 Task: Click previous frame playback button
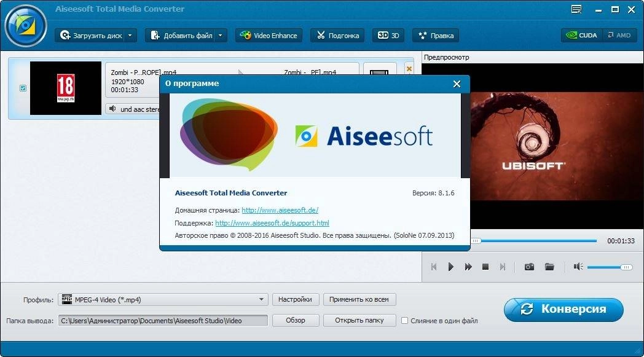(x=434, y=267)
